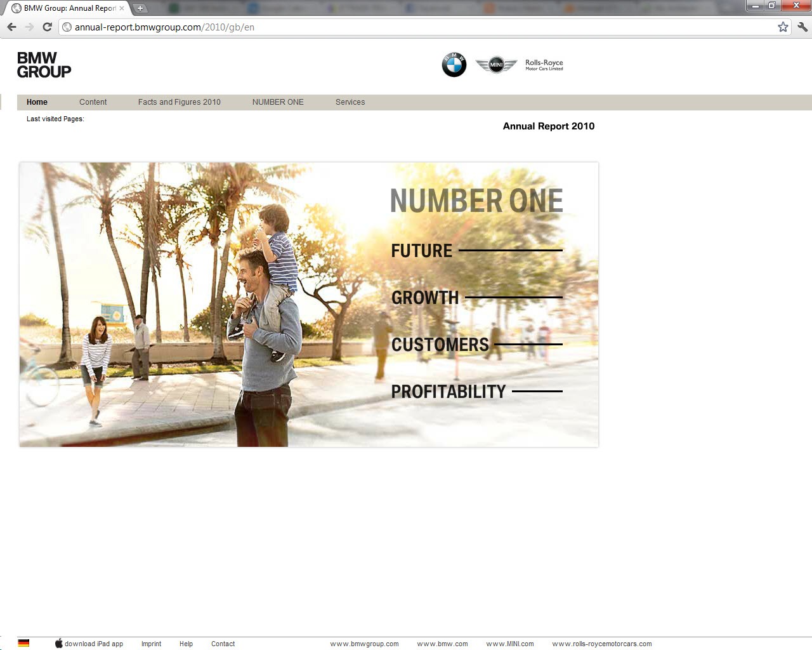812x650 pixels.
Task: Click the BMW roundel logo
Action: (454, 65)
